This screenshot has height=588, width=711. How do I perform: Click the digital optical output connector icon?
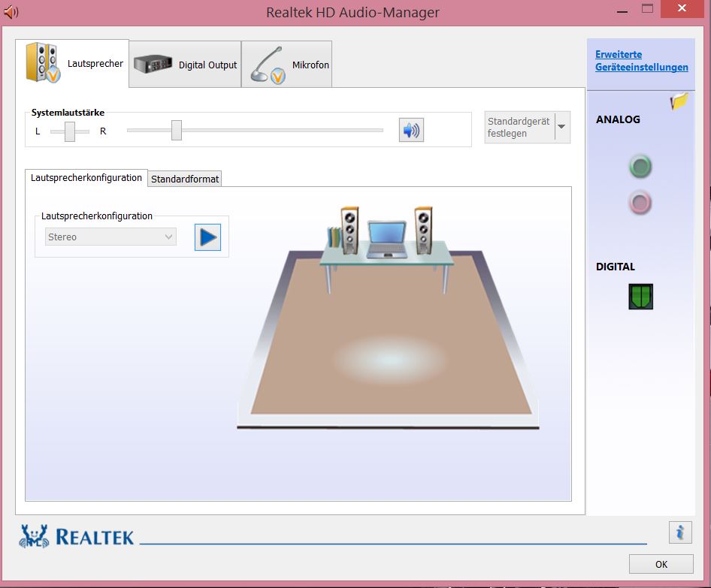(x=640, y=297)
